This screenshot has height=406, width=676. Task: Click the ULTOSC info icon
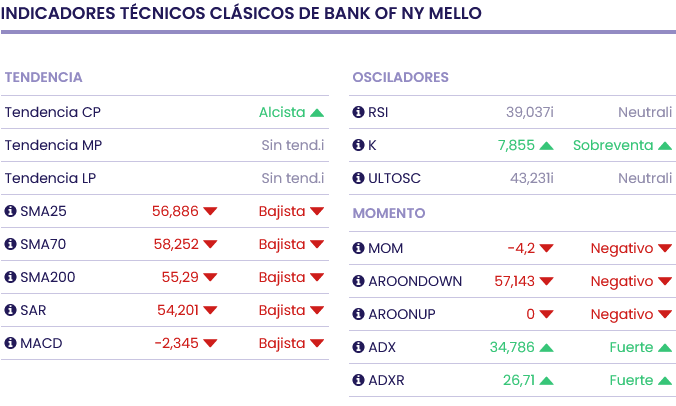point(359,178)
